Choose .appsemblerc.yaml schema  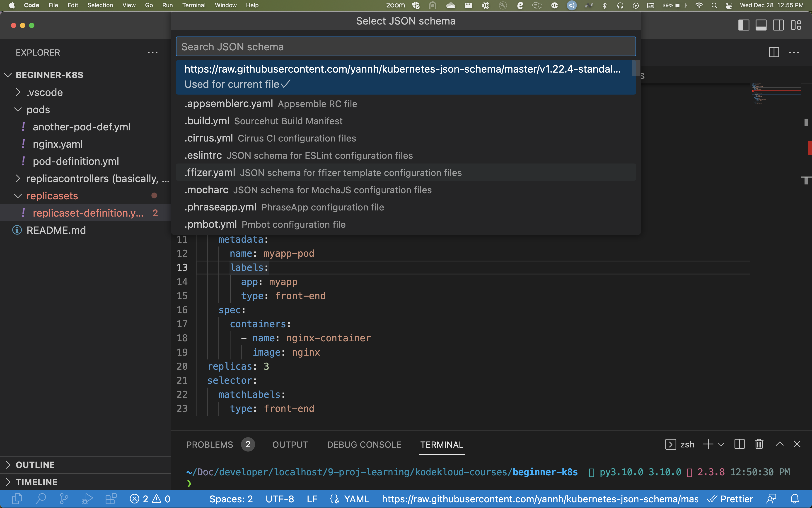point(406,103)
